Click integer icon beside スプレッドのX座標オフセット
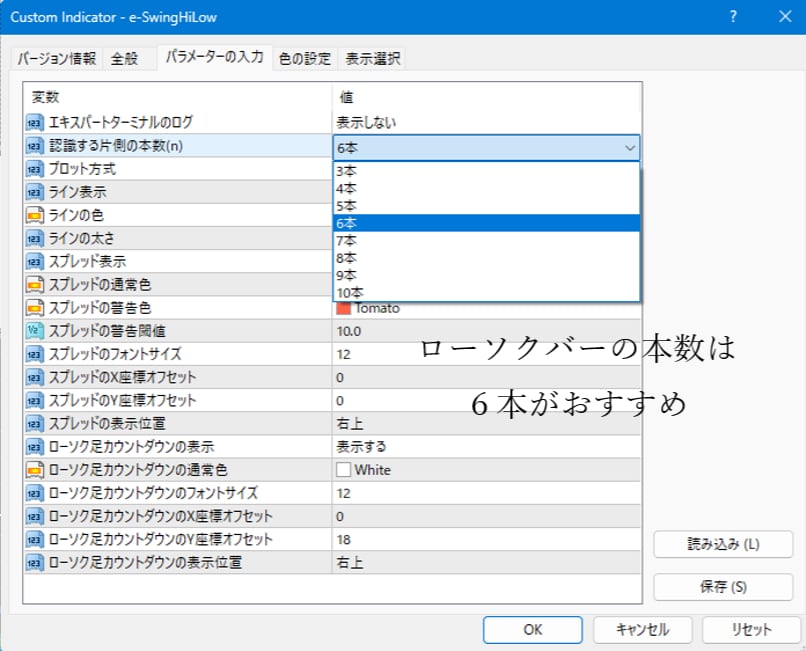Image resolution: width=806 pixels, height=651 pixels. click(x=34, y=377)
